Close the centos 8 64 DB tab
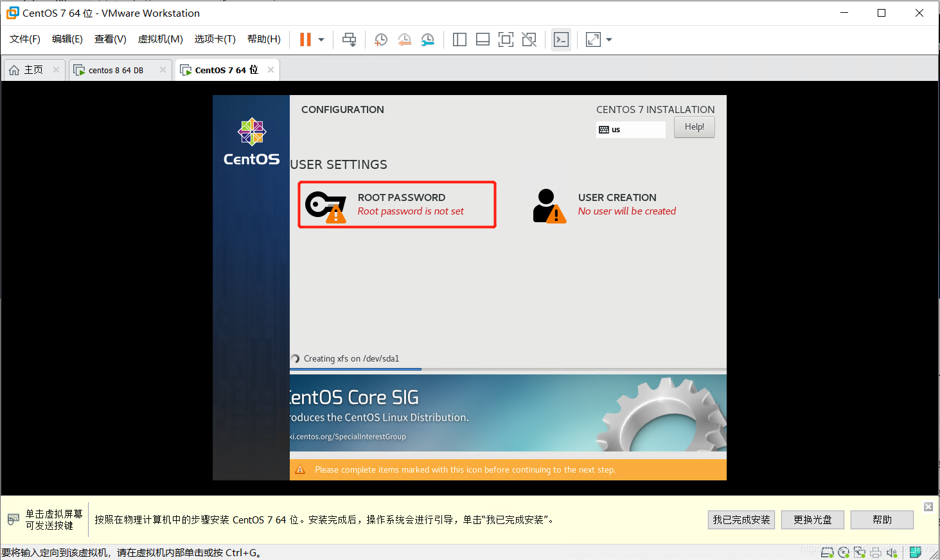 163,70
